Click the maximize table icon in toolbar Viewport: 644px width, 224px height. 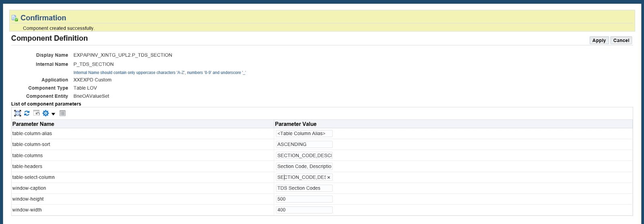(18, 113)
